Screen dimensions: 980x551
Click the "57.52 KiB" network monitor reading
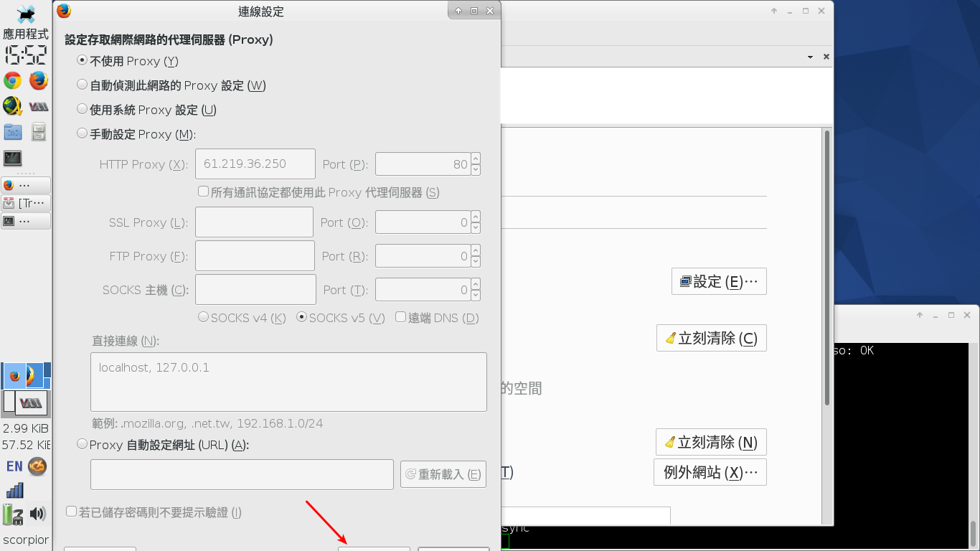(x=27, y=445)
